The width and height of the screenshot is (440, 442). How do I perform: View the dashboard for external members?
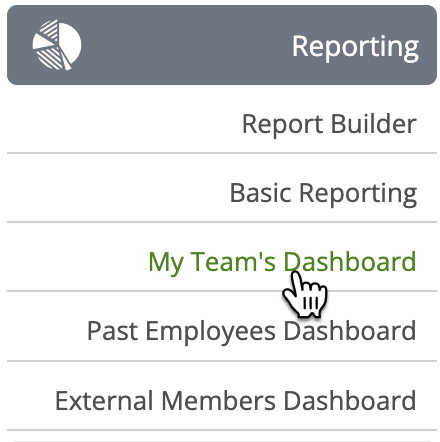click(235, 401)
